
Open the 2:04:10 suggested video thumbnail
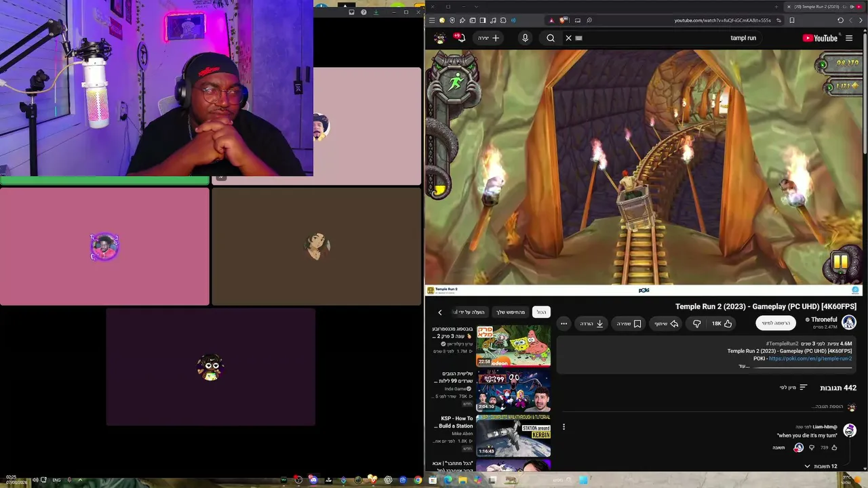513,391
